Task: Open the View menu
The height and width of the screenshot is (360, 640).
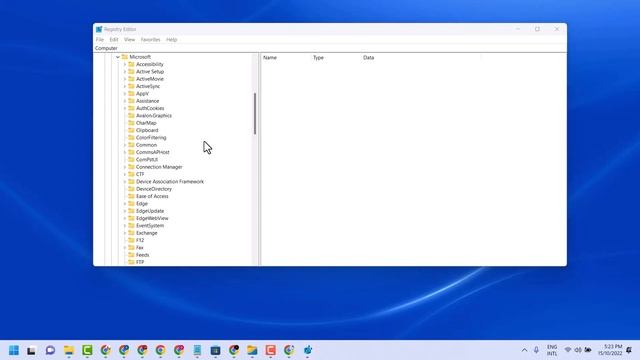Action: pos(129,40)
